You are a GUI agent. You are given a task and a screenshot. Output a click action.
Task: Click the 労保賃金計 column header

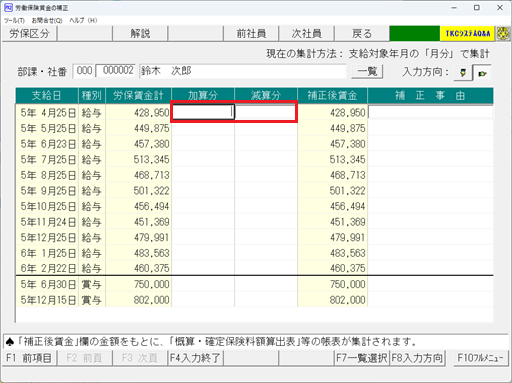tap(138, 96)
